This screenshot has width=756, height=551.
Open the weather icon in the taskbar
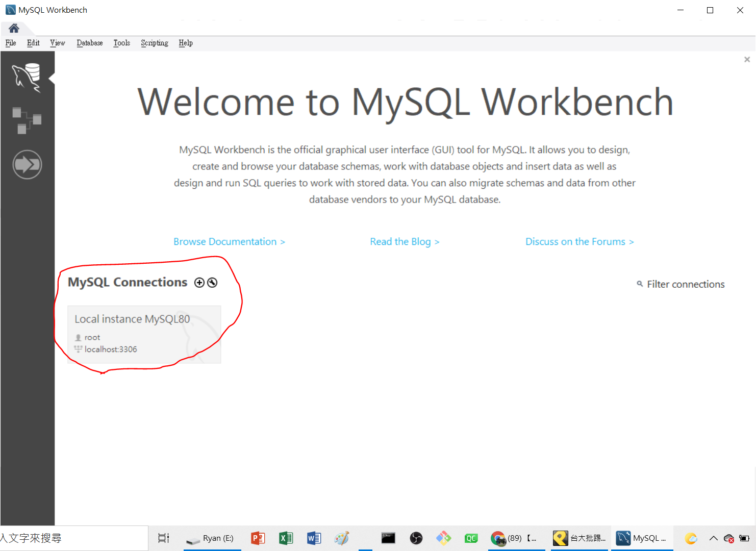click(691, 538)
